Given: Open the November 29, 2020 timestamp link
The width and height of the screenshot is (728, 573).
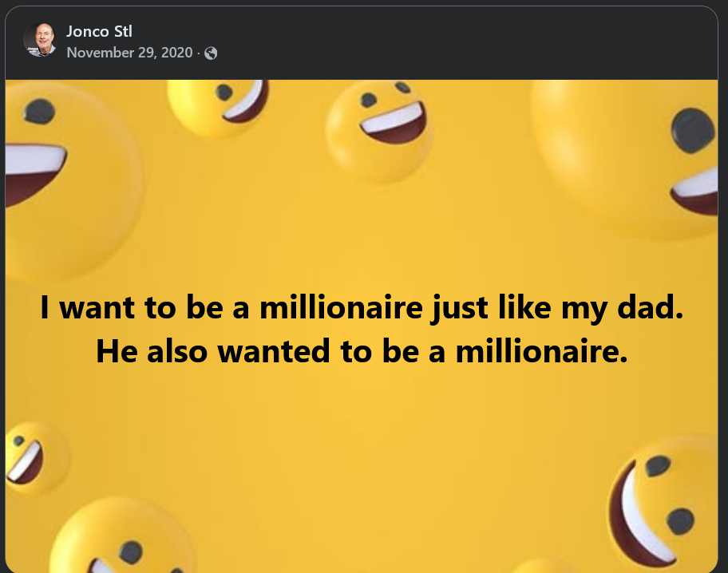Looking at the screenshot, I should [129, 53].
